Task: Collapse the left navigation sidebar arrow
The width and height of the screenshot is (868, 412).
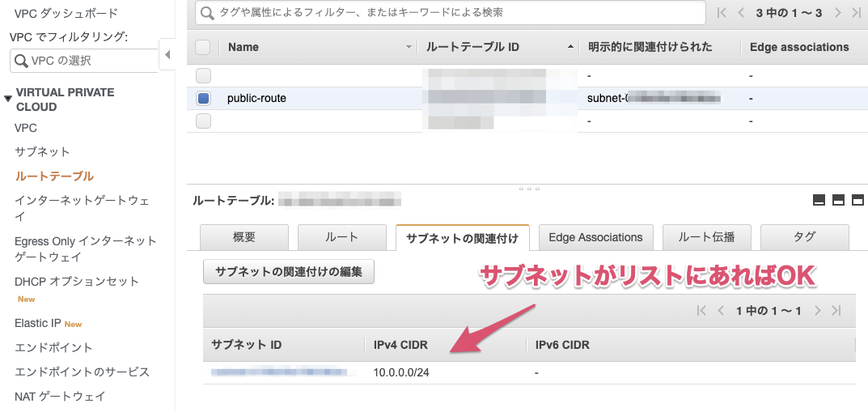Action: click(167, 55)
